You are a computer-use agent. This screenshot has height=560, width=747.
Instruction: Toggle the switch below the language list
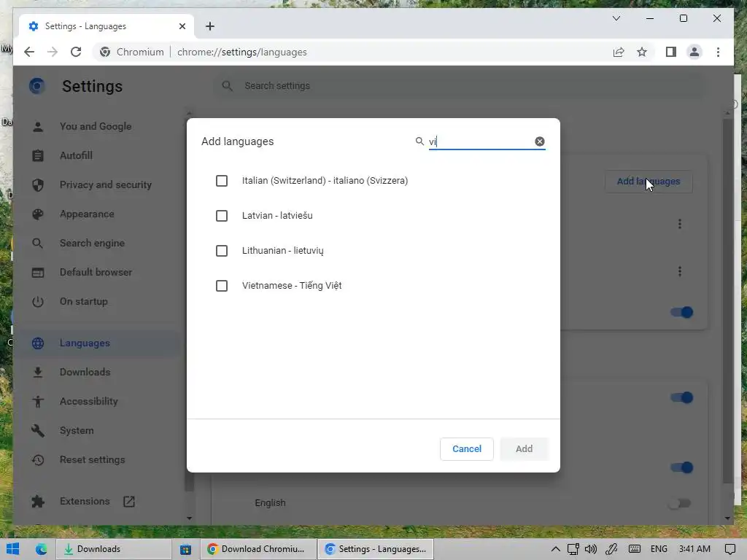tap(681, 312)
